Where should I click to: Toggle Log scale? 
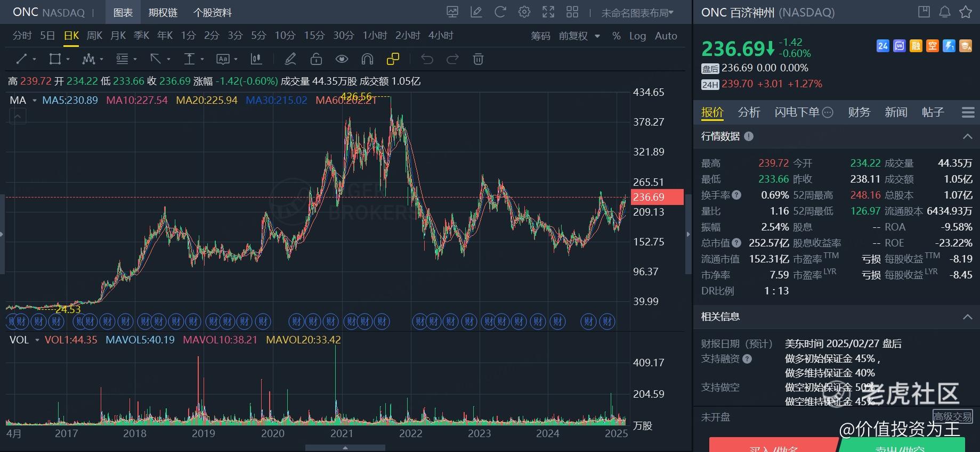637,36
